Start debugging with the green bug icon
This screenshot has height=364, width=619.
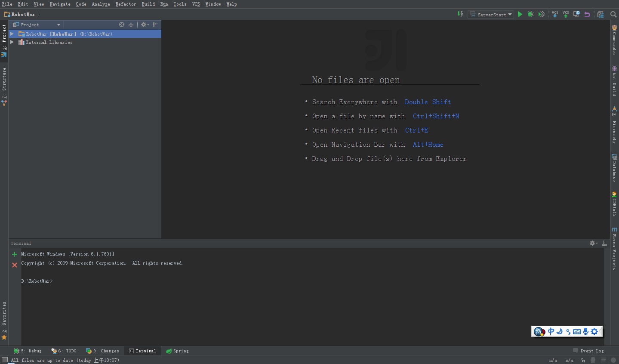pos(531,14)
